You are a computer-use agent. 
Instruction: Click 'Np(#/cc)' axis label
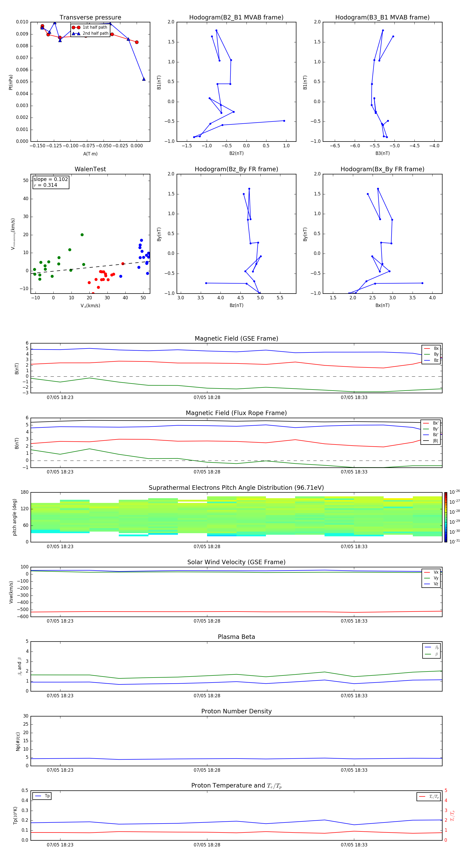point(18,741)
